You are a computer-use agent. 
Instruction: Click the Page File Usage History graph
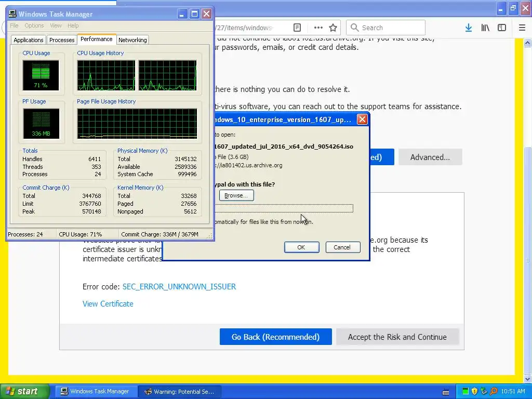click(x=137, y=124)
